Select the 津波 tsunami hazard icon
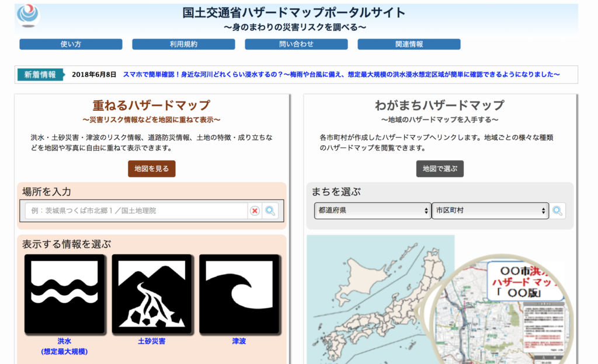The image size is (598, 364). pyautogui.click(x=239, y=295)
